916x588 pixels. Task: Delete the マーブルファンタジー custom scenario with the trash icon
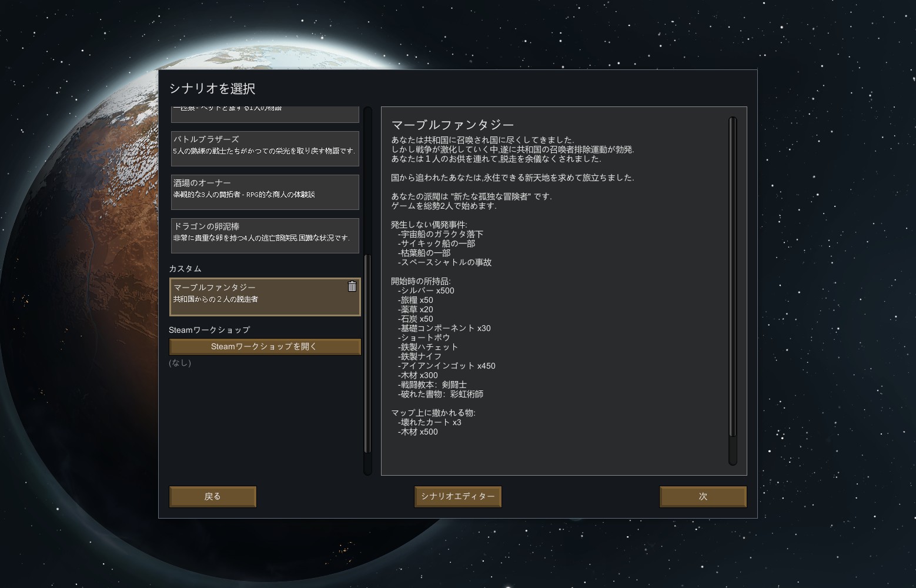point(352,286)
